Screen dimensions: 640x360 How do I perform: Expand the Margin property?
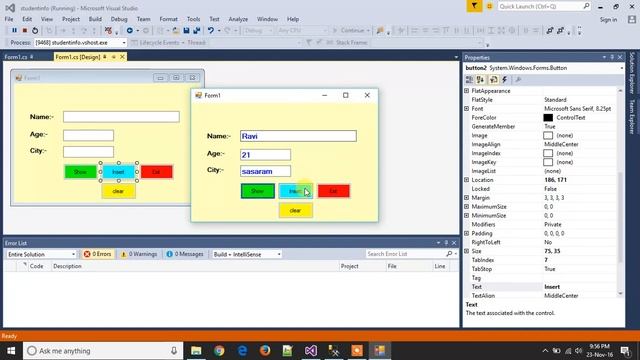tap(467, 198)
